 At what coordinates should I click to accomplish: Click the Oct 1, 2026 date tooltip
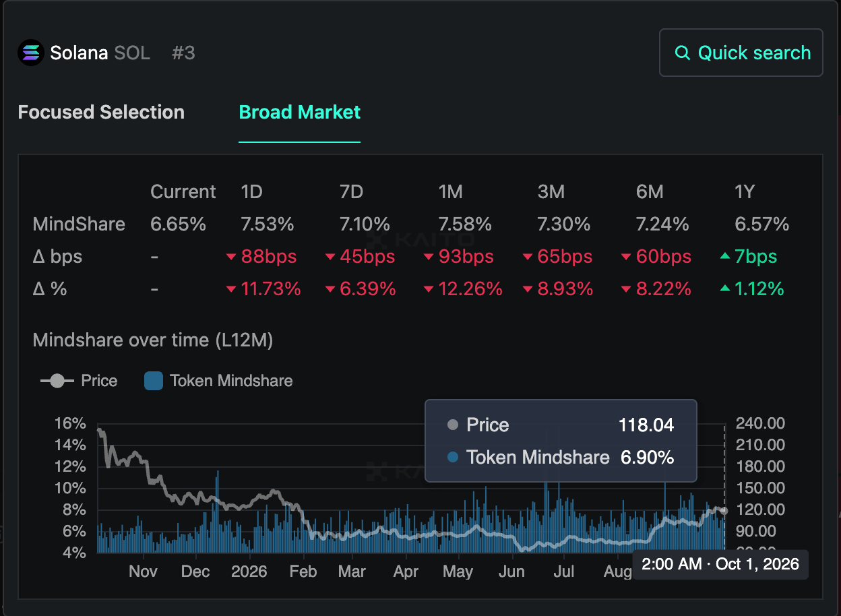pyautogui.click(x=720, y=564)
